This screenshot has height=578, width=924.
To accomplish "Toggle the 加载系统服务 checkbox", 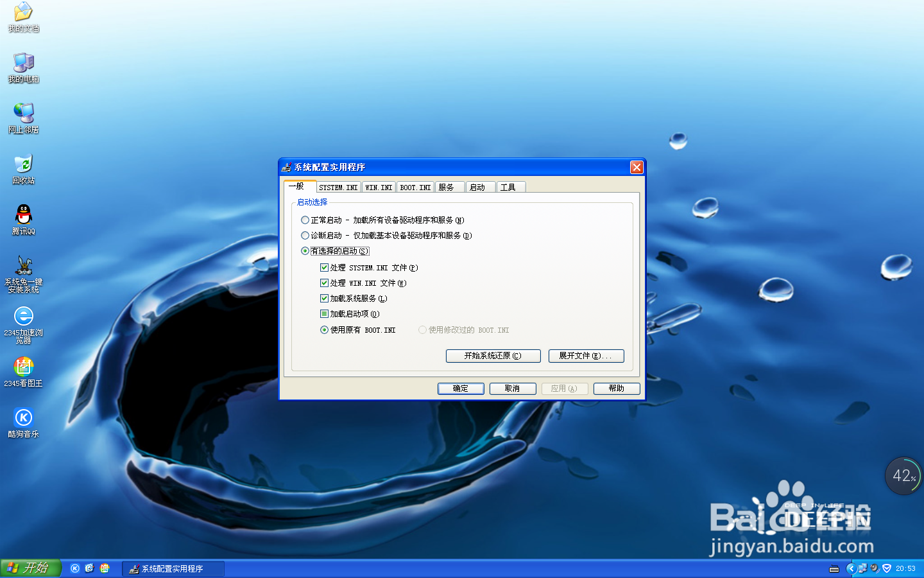I will coord(354,299).
